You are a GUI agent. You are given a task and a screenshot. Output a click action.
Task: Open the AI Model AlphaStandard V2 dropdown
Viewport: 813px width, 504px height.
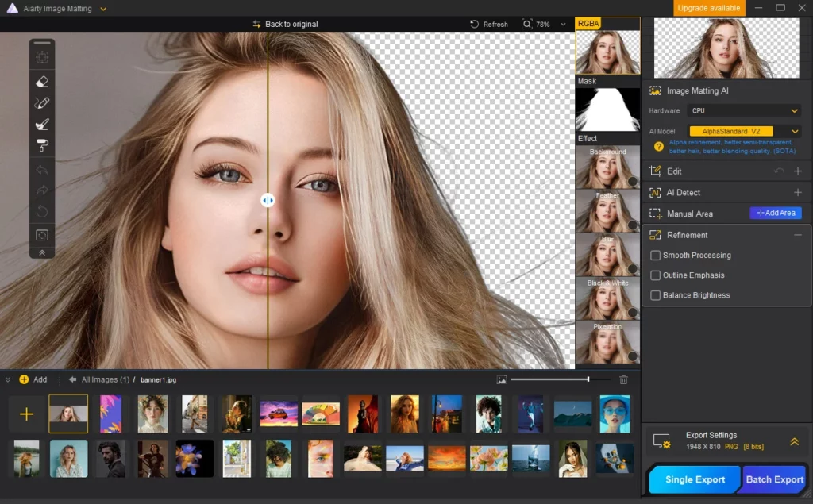click(744, 131)
